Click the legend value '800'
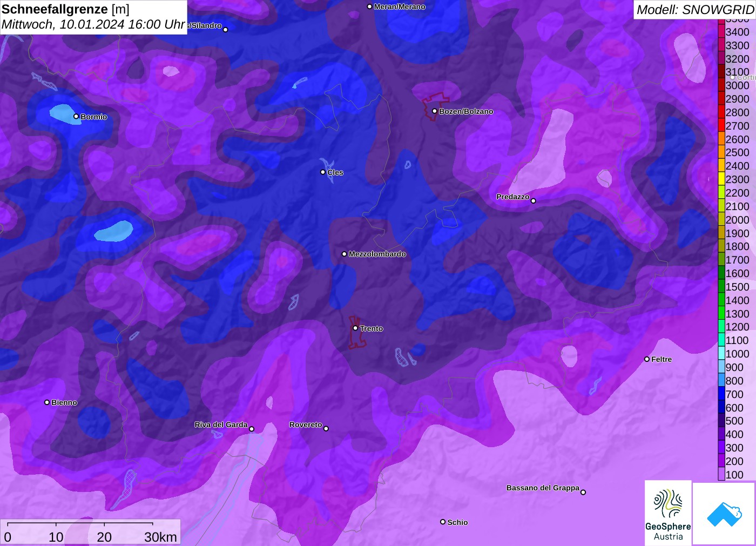Image resolution: width=756 pixels, height=546 pixels. (x=734, y=381)
